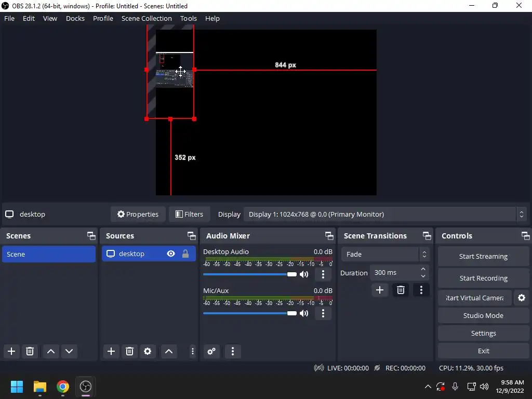Move scene down in Scenes panel

coord(69,351)
